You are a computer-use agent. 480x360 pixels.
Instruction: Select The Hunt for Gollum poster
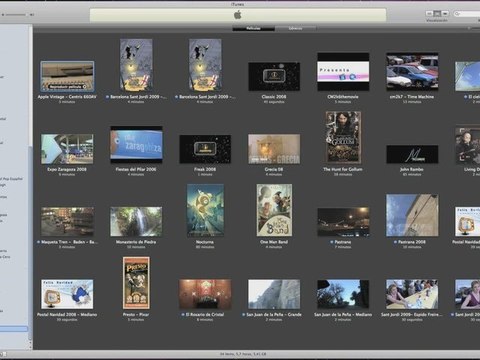pos(343,137)
